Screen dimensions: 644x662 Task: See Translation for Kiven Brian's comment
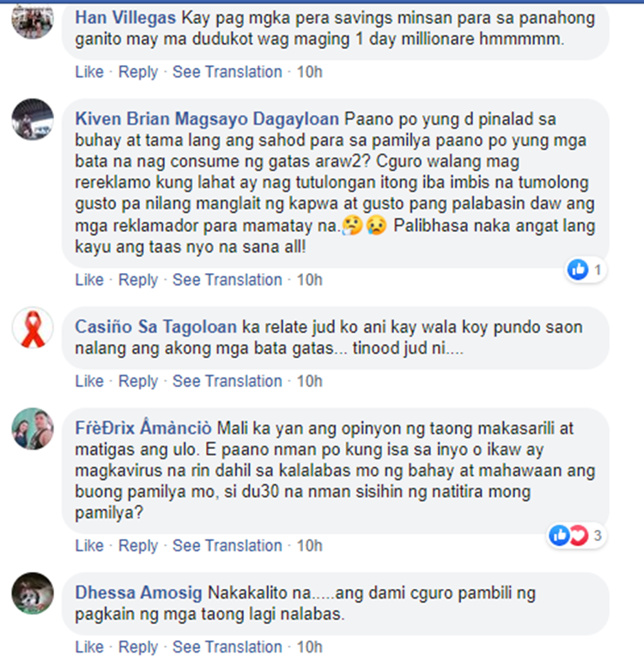(228, 280)
